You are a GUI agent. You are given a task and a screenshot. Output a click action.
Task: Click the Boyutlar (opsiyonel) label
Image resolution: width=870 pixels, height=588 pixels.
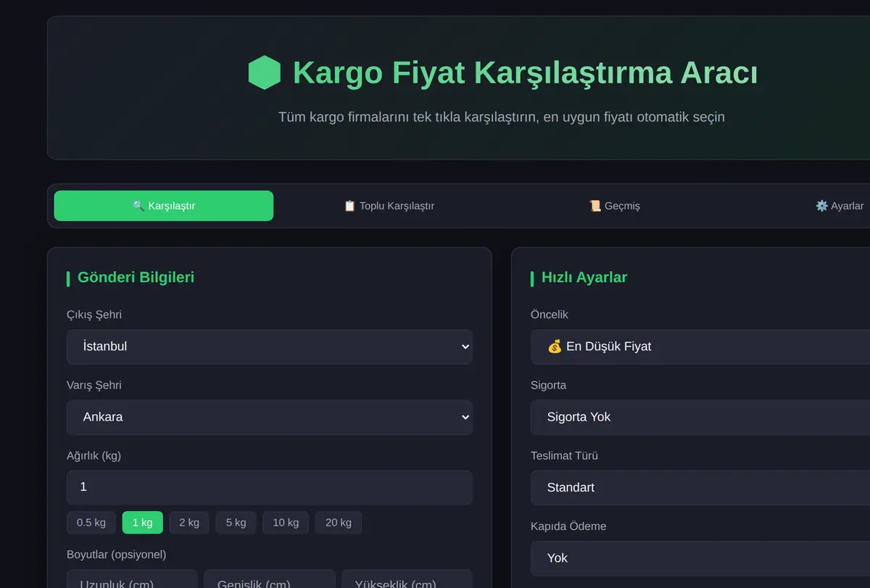(117, 555)
